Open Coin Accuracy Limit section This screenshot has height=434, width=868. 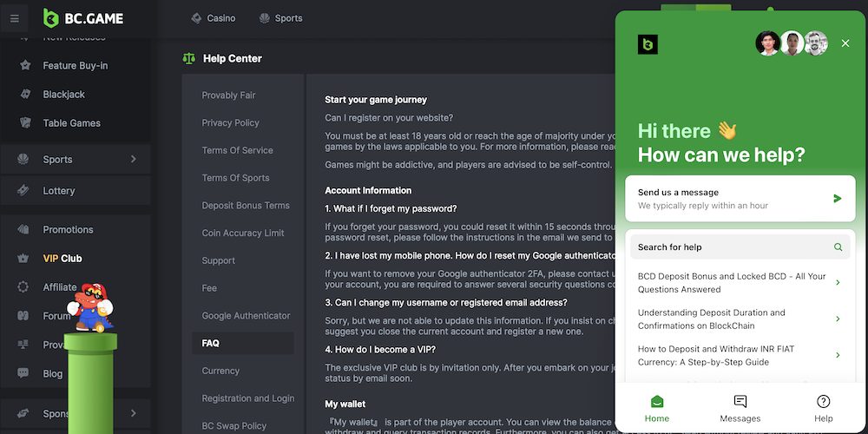243,233
